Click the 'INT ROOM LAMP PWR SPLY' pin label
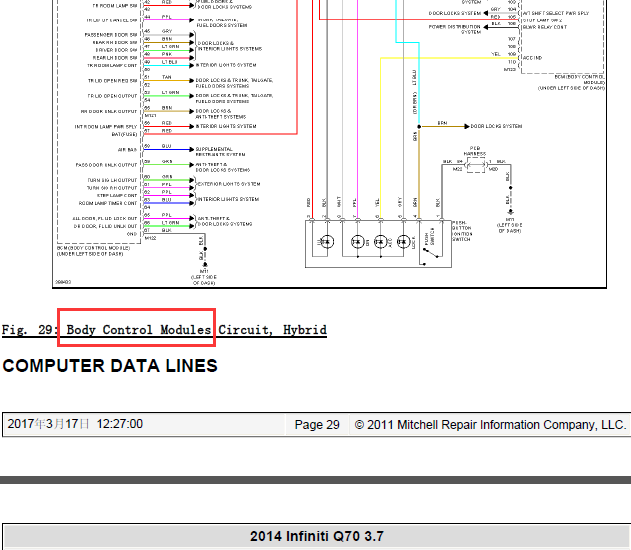The width and height of the screenshot is (631, 550). tap(106, 127)
